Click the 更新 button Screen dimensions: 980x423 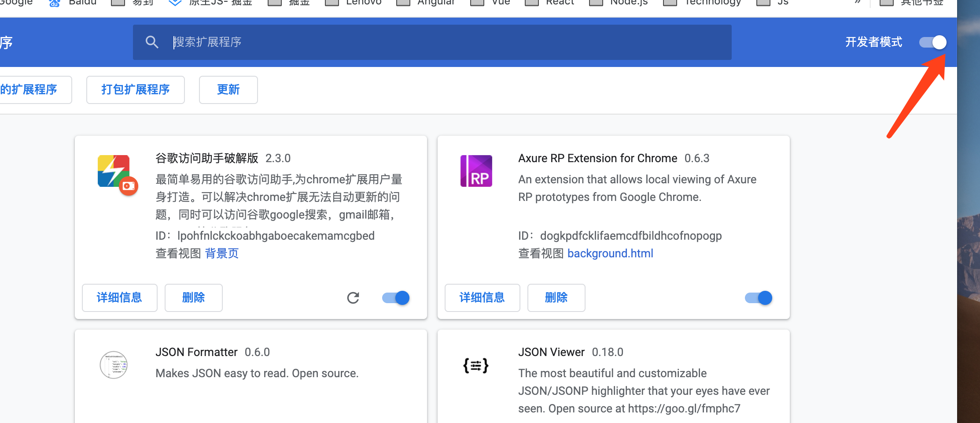(228, 90)
